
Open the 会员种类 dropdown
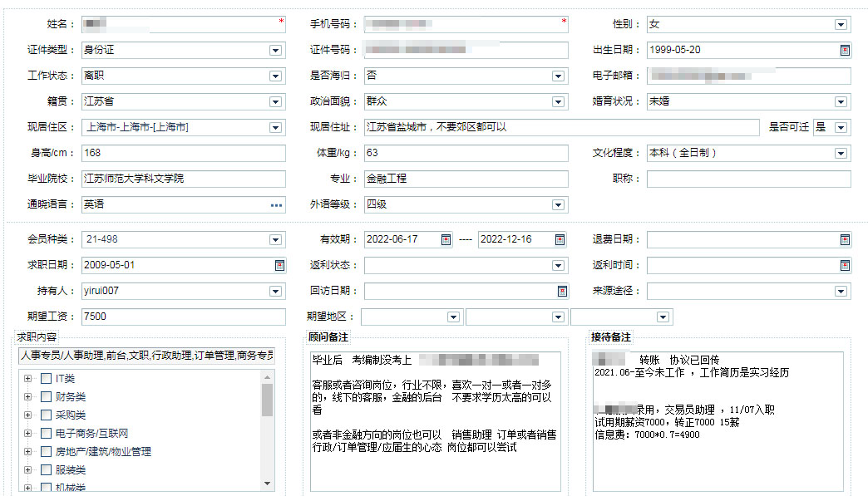(x=275, y=239)
